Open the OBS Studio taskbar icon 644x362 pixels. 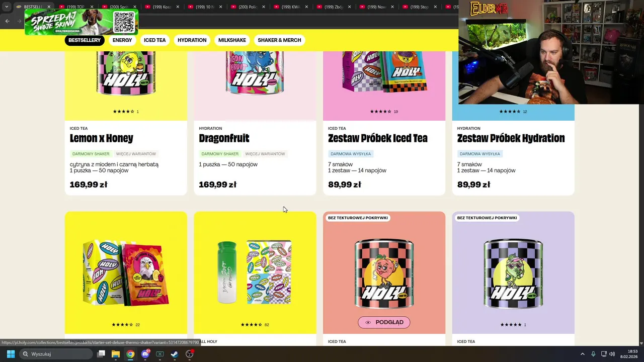coord(189,354)
